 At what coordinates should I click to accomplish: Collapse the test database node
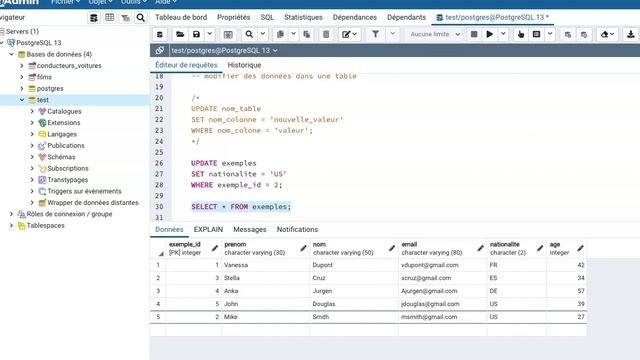22,100
